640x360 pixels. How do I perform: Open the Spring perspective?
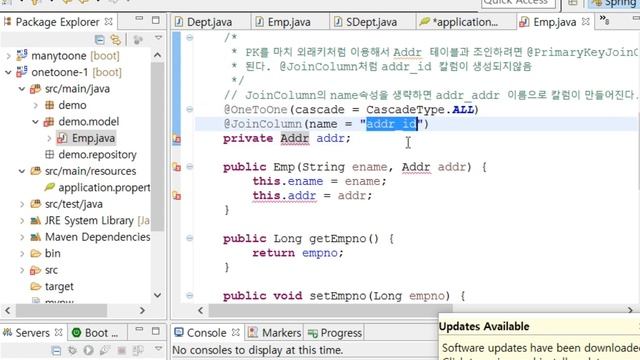(614, 3)
